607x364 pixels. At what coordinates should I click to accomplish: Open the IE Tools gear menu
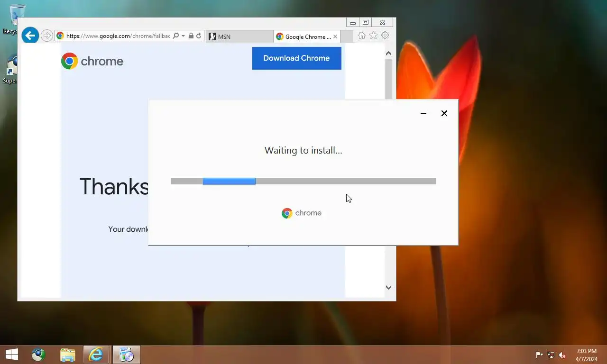385,36
